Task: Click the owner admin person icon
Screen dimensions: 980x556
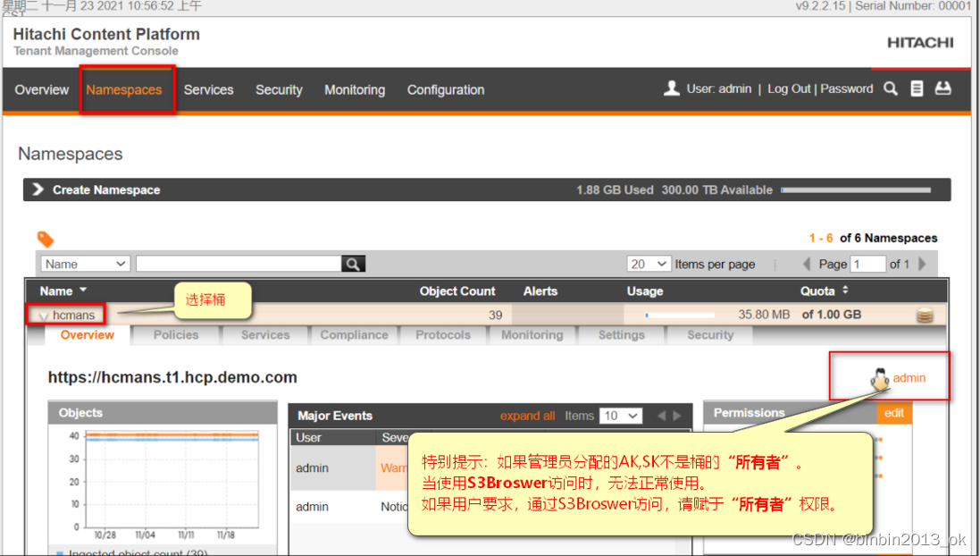Action: point(880,378)
